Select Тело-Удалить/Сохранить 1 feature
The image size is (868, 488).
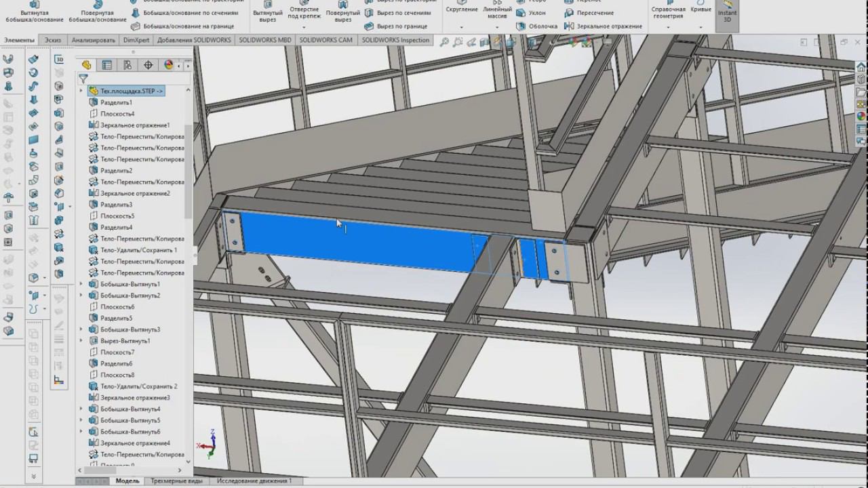pos(132,250)
